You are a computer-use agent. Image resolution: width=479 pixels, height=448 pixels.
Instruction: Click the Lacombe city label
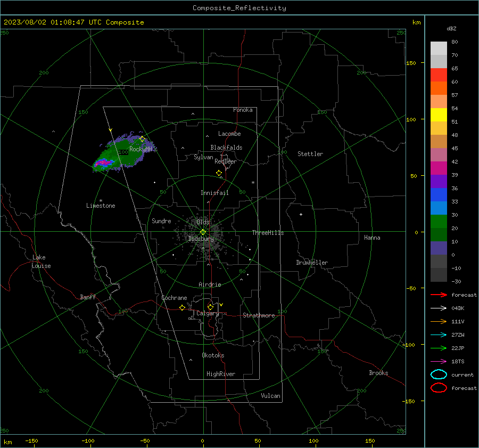coord(229,134)
